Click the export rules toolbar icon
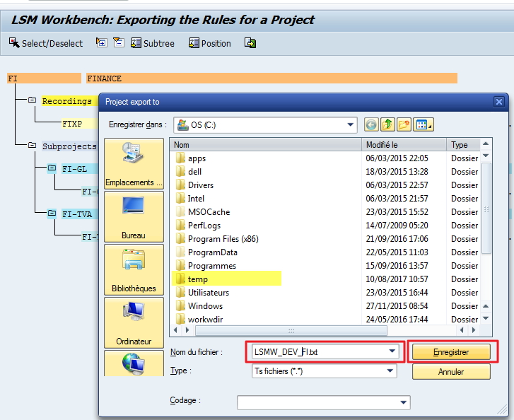The image size is (514, 420). tap(250, 43)
